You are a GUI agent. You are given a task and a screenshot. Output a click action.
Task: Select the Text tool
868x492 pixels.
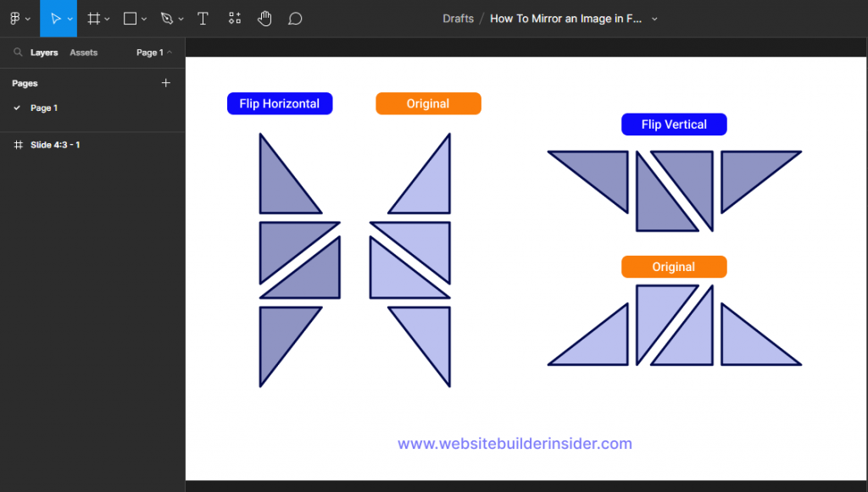coord(203,19)
